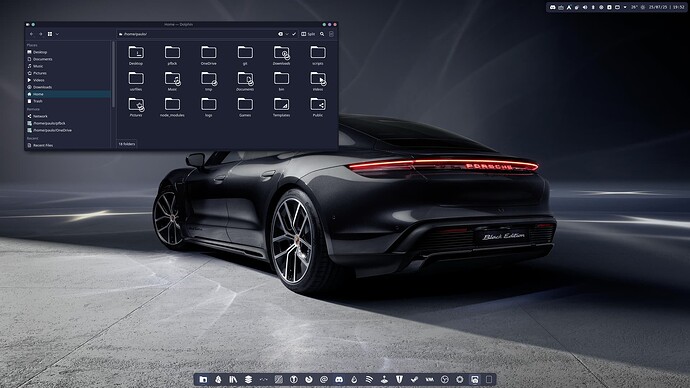The image size is (690, 388).
Task: Select Desktop in Places panel
Action: 68,52
